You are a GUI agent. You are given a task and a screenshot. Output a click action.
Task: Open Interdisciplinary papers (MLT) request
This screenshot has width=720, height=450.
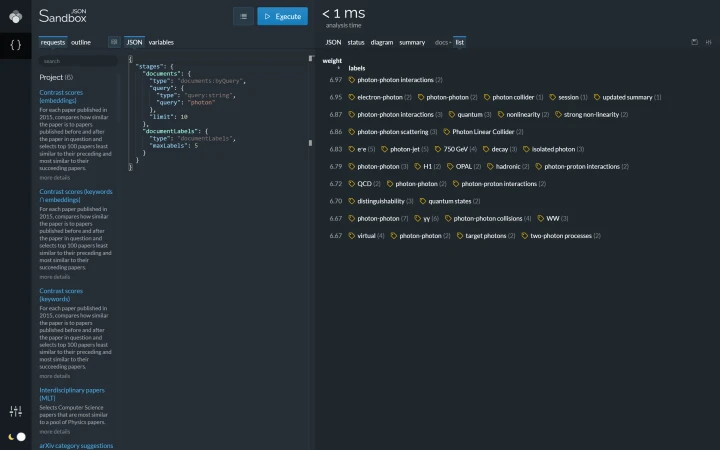[x=72, y=394]
